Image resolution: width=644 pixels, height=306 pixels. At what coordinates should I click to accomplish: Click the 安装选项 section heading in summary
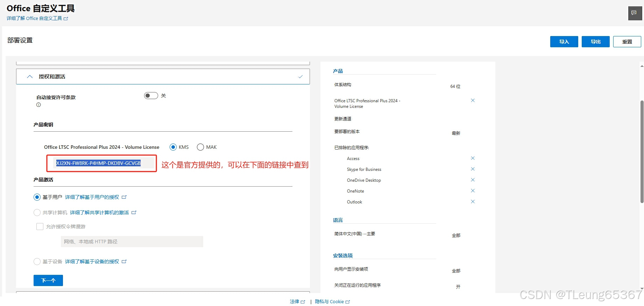[x=343, y=256]
